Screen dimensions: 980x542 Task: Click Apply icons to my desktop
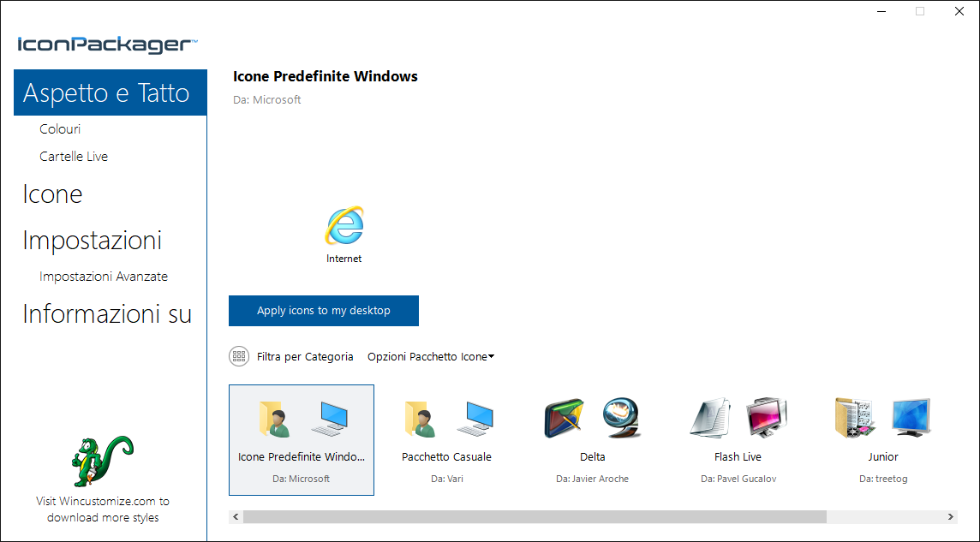tap(324, 310)
